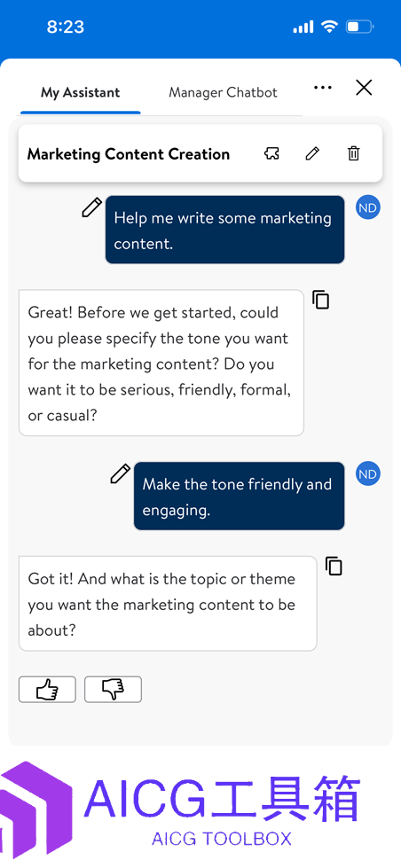401x868 pixels.
Task: Switch to the Manager Chatbot tab
Action: click(x=223, y=92)
